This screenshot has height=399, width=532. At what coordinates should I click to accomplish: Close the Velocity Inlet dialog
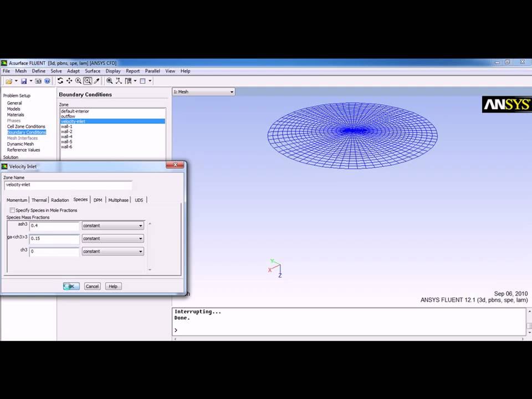click(175, 165)
